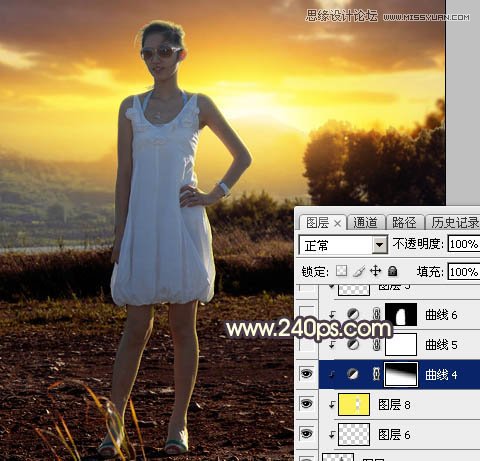Toggle lock all padlock icon
Screen dimensions: 480x461
tap(393, 271)
